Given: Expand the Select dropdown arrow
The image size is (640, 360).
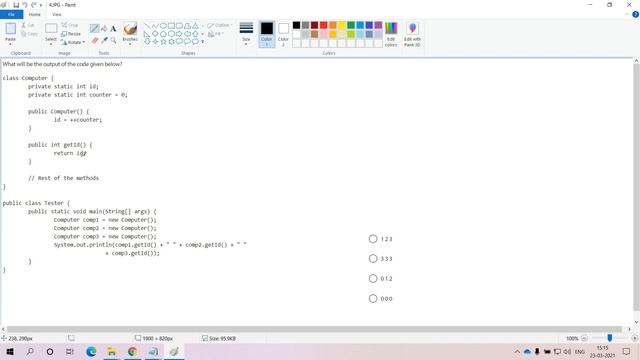Looking at the screenshot, I should point(51,44).
